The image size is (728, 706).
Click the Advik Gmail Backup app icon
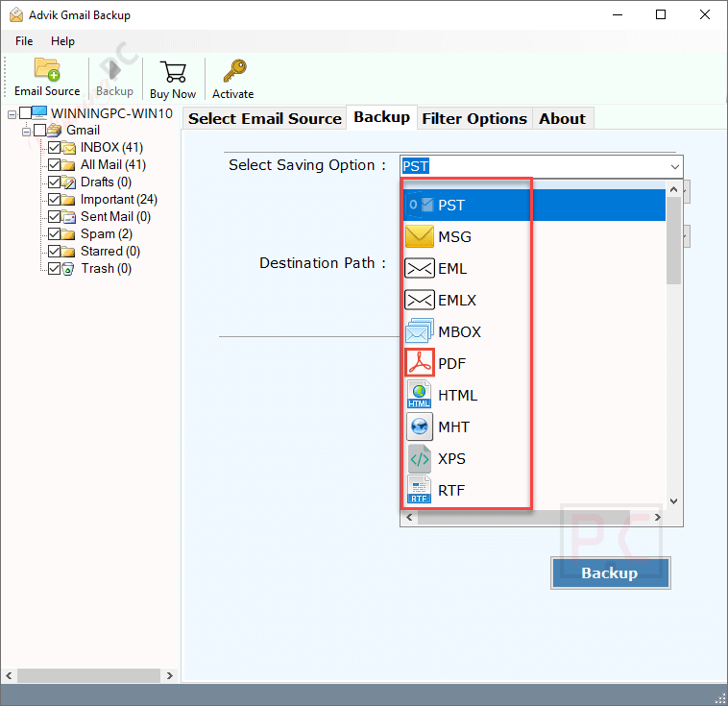[x=16, y=14]
